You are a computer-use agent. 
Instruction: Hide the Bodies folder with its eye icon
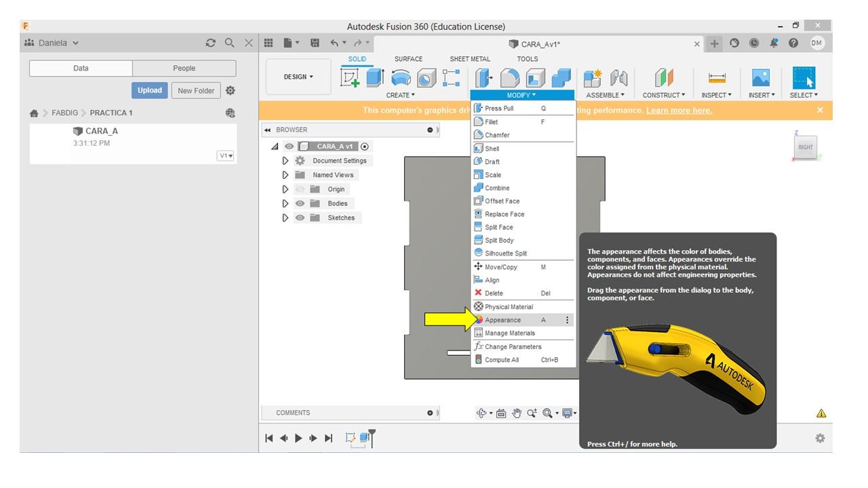point(300,203)
